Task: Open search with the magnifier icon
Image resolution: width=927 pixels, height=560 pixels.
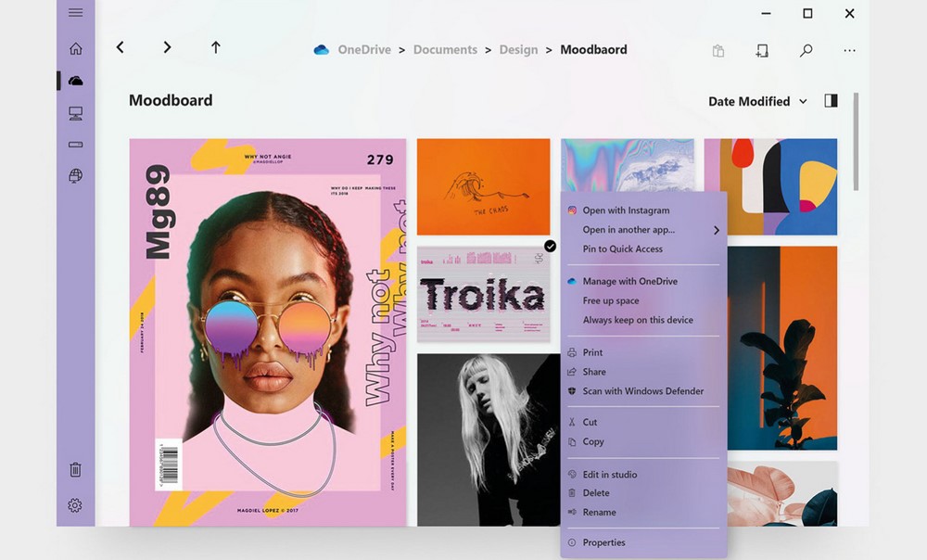Action: tap(806, 51)
